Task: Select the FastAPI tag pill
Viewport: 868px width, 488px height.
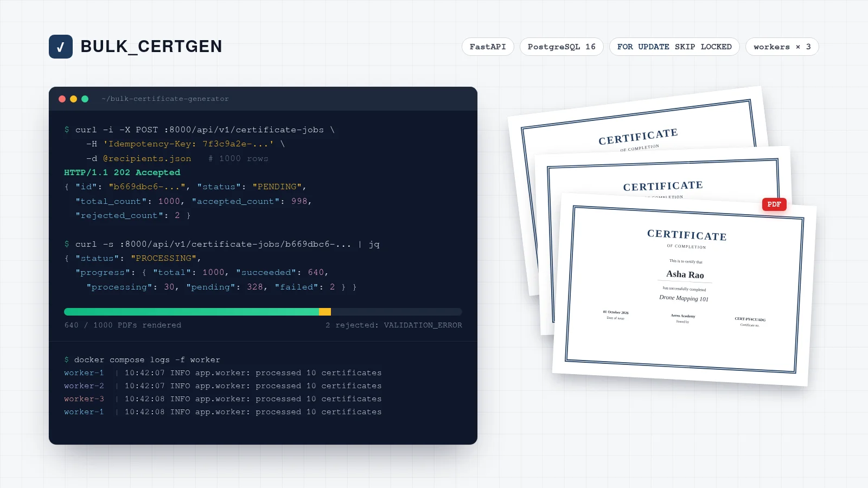Action: [488, 47]
